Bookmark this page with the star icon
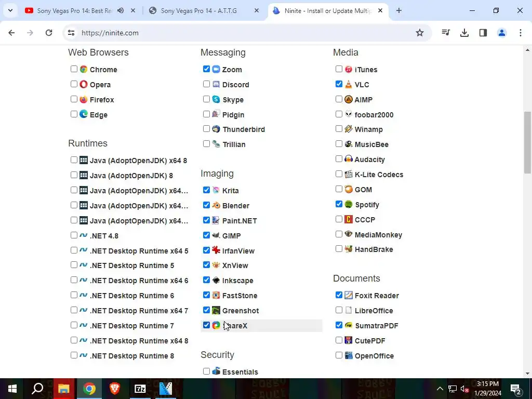Image resolution: width=532 pixels, height=399 pixels. tap(420, 33)
